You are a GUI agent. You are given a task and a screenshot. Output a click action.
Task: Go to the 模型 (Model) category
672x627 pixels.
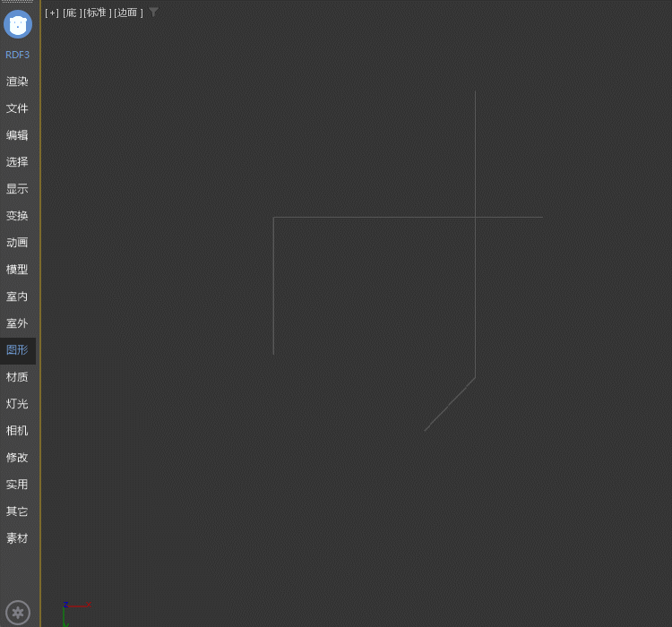(x=18, y=270)
